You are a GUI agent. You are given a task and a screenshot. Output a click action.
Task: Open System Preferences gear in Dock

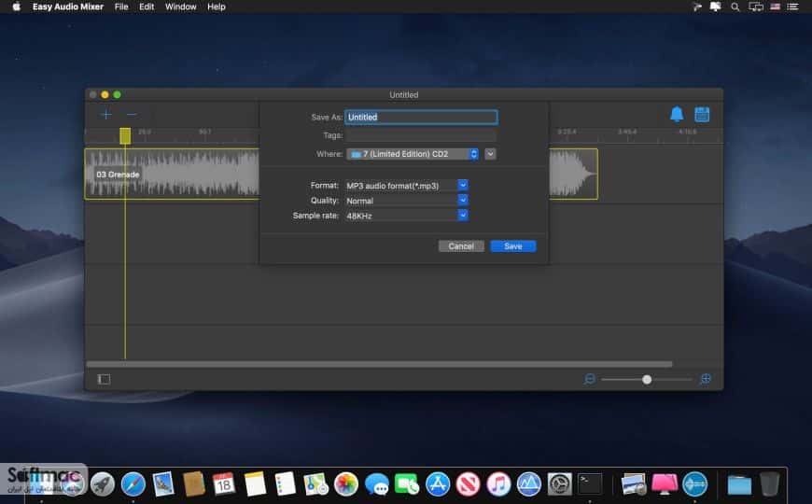(x=559, y=484)
